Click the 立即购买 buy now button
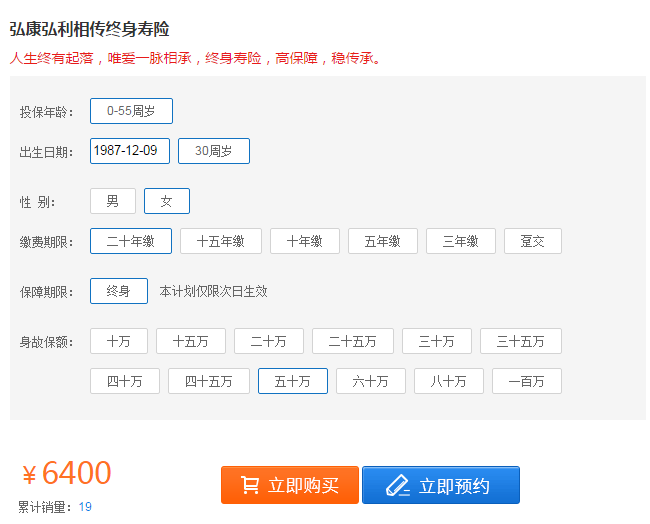Image resolution: width=650 pixels, height=524 pixels. click(290, 485)
